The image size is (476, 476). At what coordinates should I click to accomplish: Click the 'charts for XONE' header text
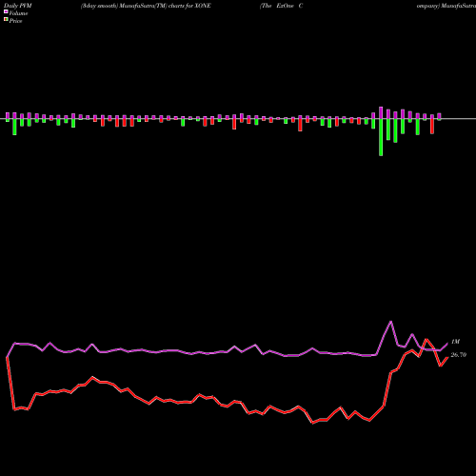pos(189,6)
